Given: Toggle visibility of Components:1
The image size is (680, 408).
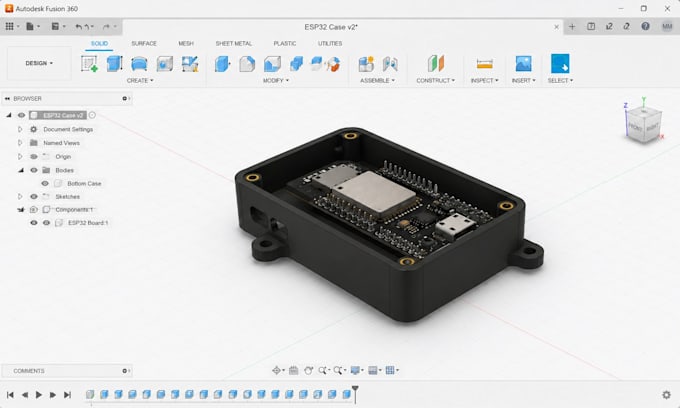Looking at the screenshot, I should coord(34,209).
